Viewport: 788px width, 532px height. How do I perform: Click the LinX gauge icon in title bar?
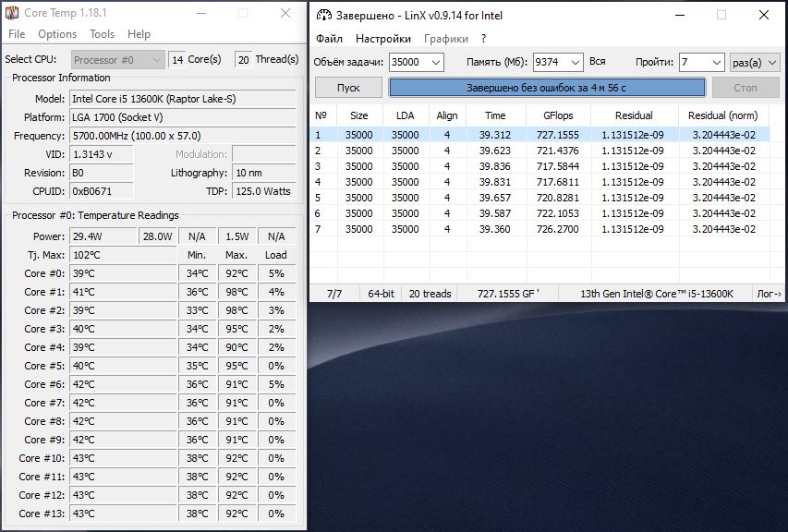tap(323, 15)
